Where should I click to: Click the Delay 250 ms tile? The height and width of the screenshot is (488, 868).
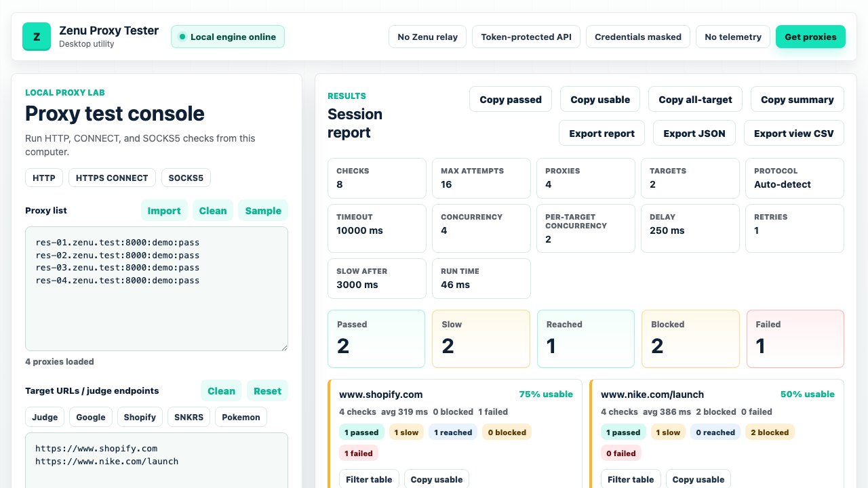[x=690, y=228]
